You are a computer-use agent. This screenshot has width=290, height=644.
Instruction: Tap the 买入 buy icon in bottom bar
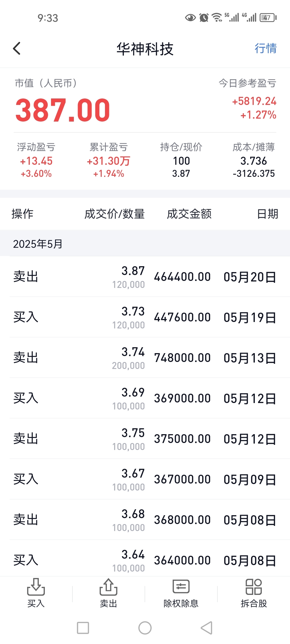(x=36, y=593)
